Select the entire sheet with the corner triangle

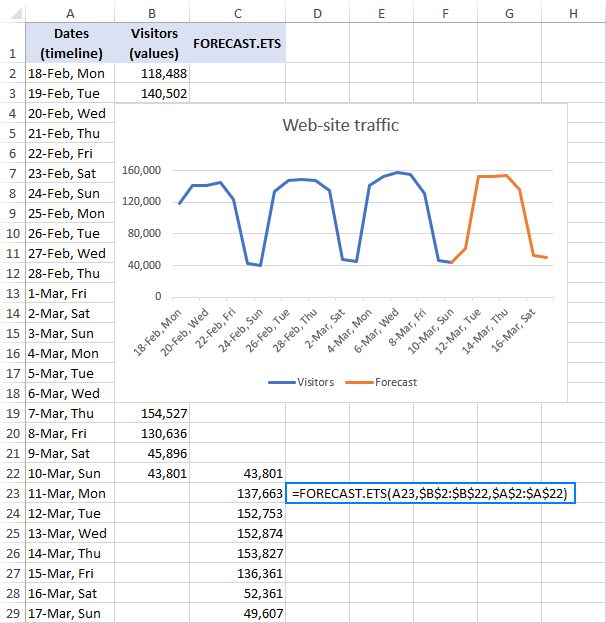[14, 14]
